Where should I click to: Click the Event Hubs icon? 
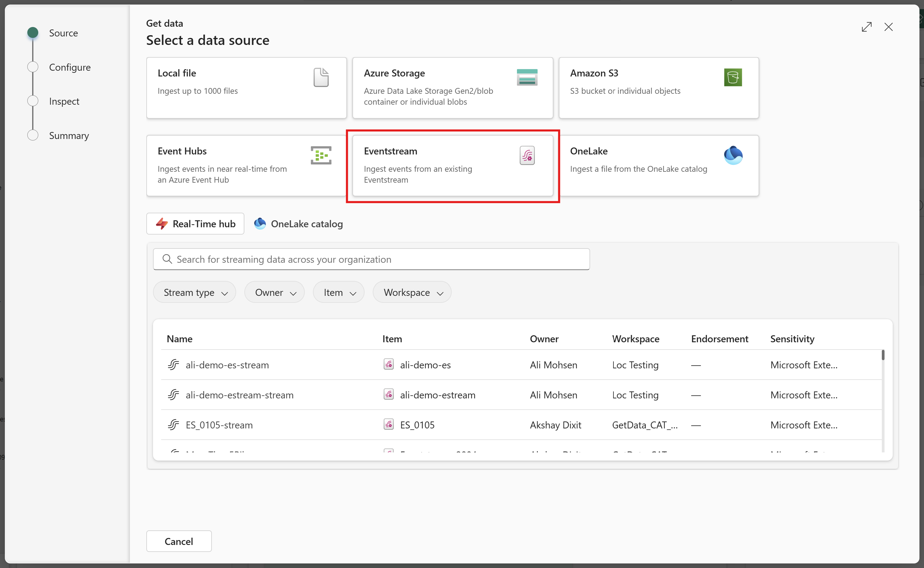click(321, 155)
